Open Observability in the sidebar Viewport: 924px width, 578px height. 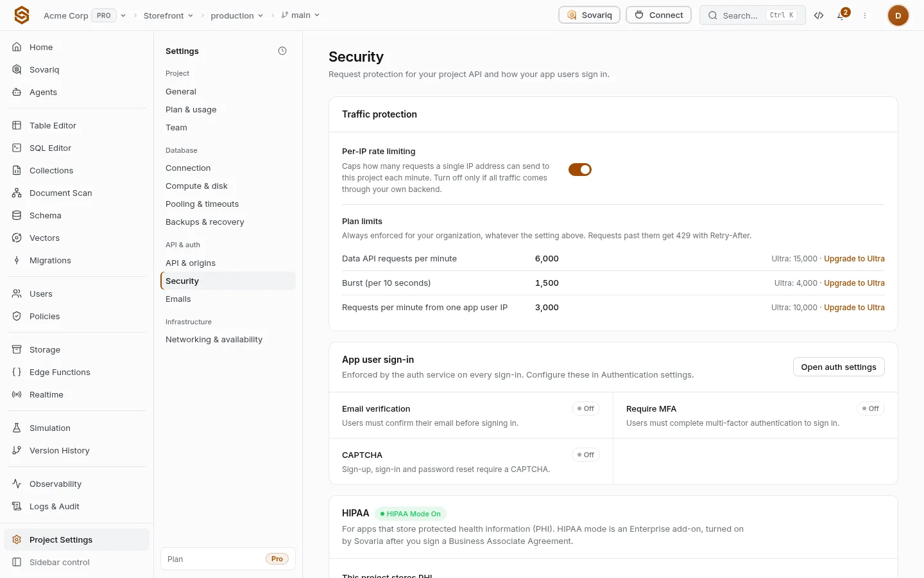tap(77, 484)
